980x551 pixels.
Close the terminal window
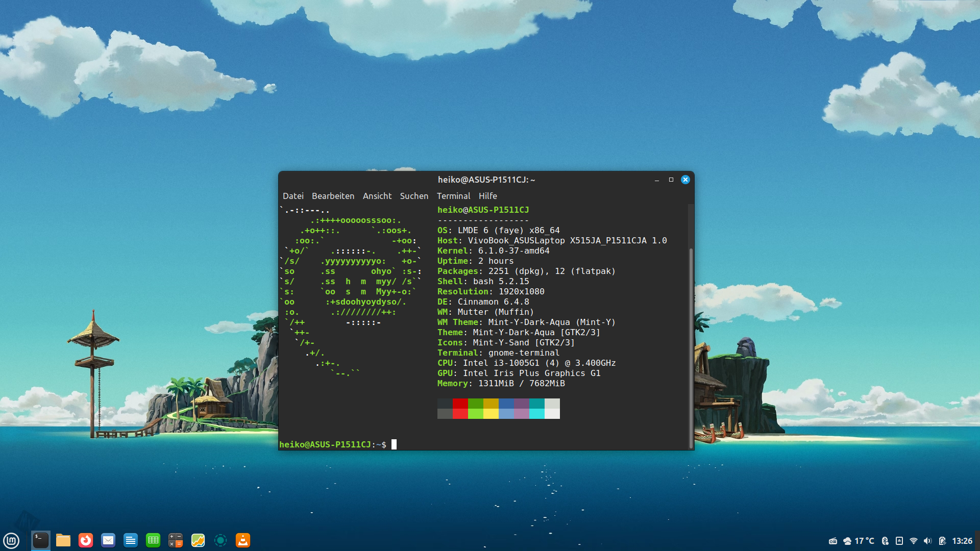coord(685,180)
